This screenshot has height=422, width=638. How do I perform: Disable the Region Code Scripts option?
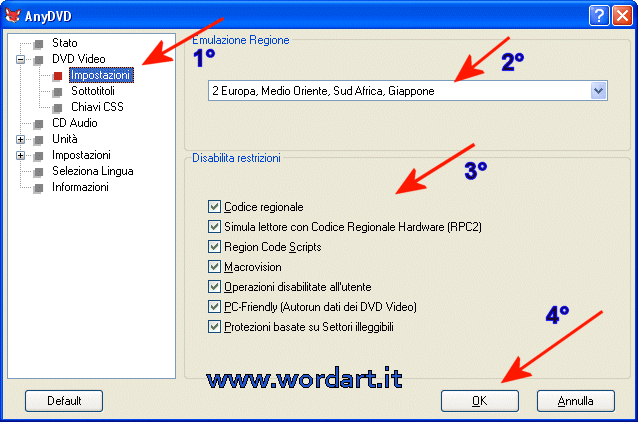pyautogui.click(x=214, y=247)
